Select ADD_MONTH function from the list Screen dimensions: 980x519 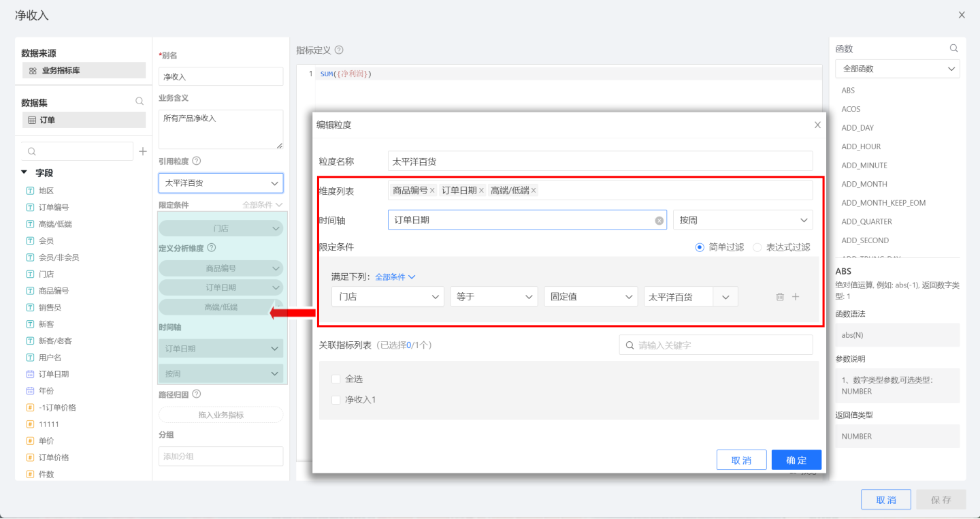[864, 184]
